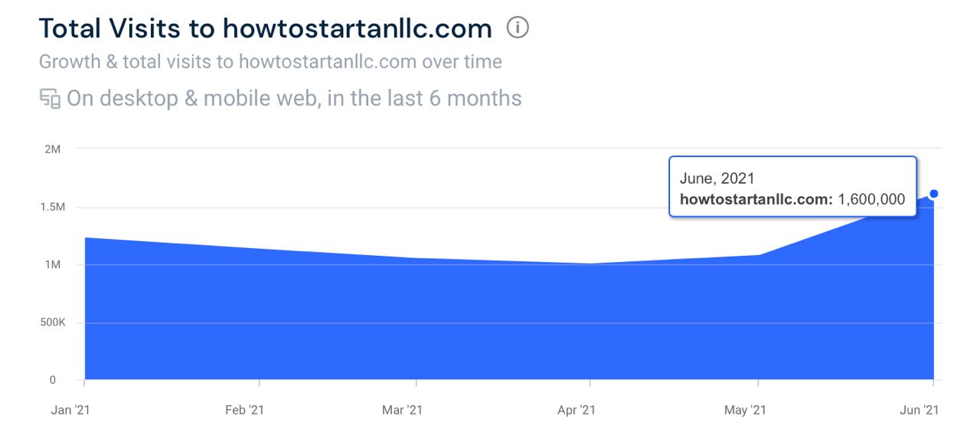Click the blue filled chart area
Screen dimensions: 980x442
tap(459, 322)
